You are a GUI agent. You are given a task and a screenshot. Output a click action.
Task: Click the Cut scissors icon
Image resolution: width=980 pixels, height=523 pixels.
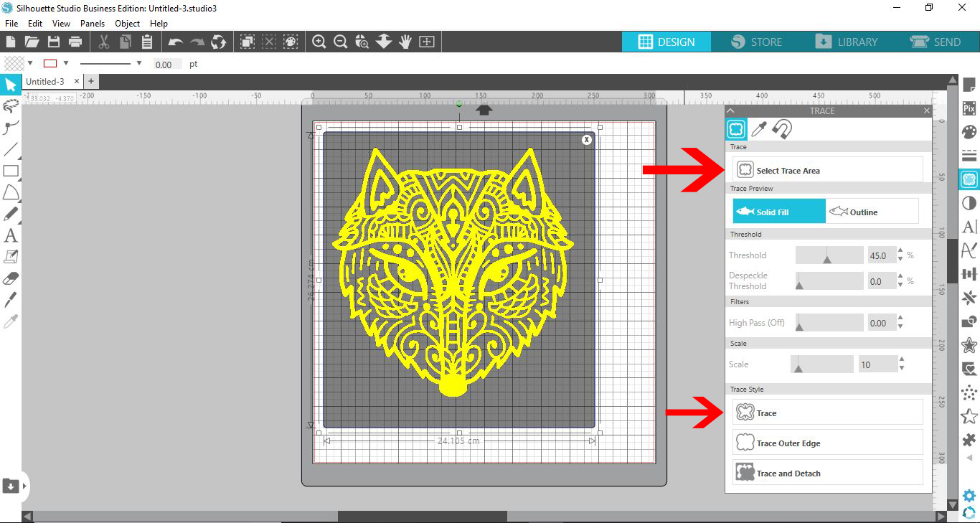[104, 42]
